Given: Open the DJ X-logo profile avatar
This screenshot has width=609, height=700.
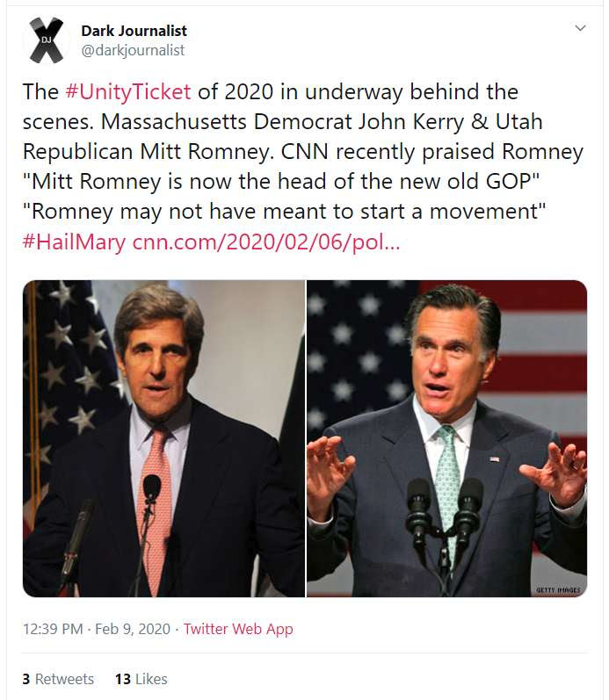Looking at the screenshot, I should coord(47,40).
